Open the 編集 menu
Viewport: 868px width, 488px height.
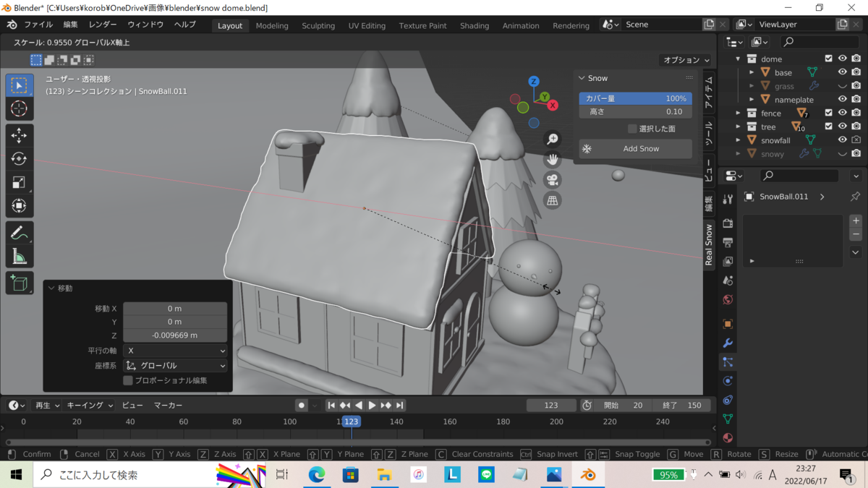coord(70,25)
